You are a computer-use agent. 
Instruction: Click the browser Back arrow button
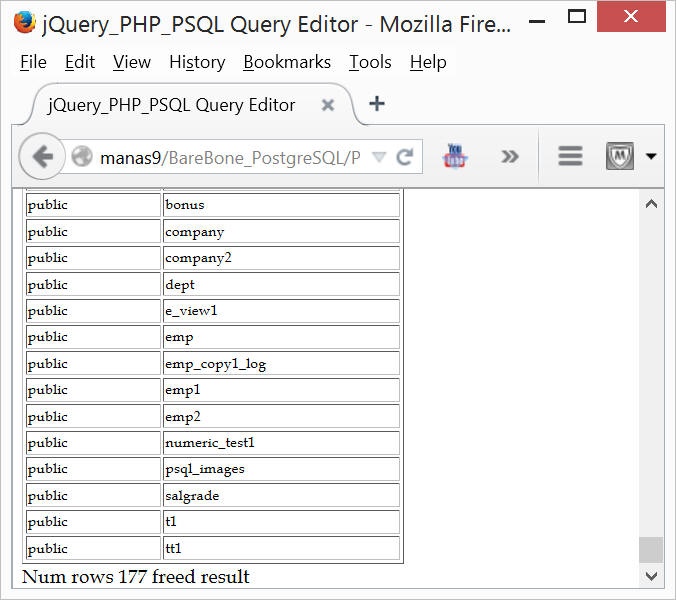pos(42,156)
